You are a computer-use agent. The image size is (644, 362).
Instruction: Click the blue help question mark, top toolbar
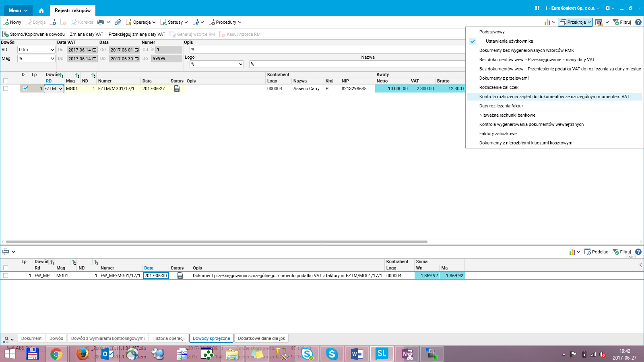638,22
